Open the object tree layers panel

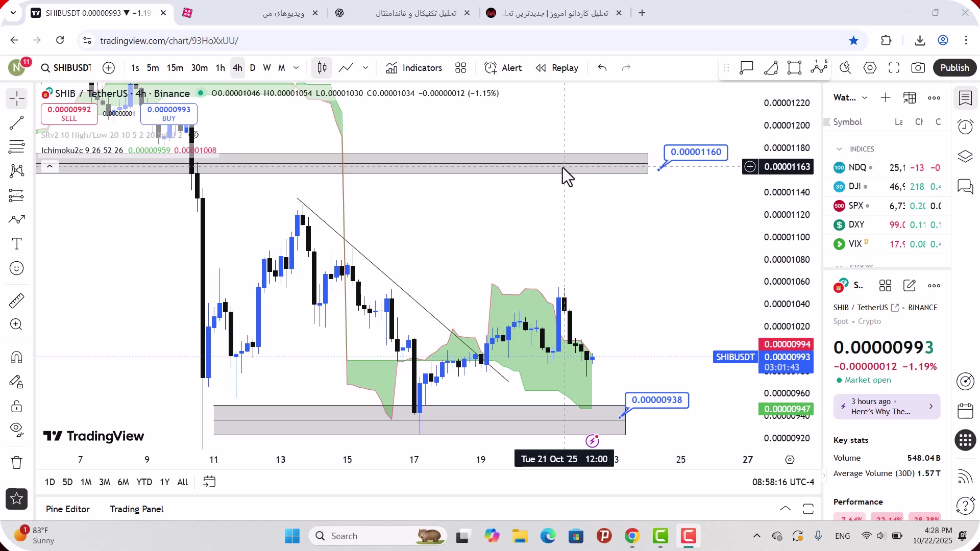965,156
